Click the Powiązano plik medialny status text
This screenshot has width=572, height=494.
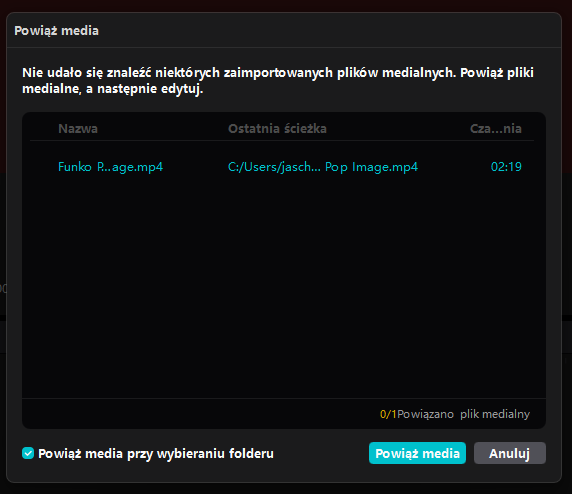(463, 414)
